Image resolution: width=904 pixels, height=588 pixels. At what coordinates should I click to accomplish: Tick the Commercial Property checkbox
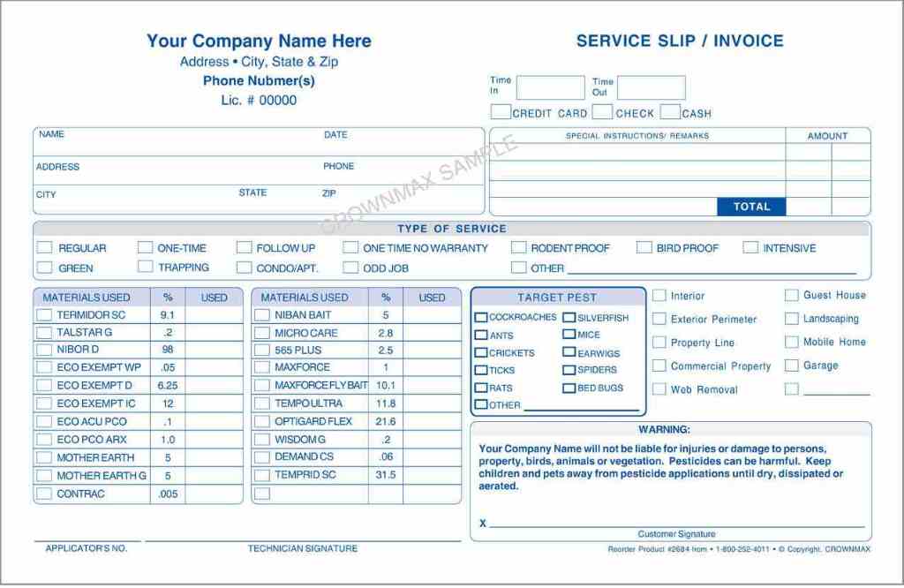coord(659,366)
